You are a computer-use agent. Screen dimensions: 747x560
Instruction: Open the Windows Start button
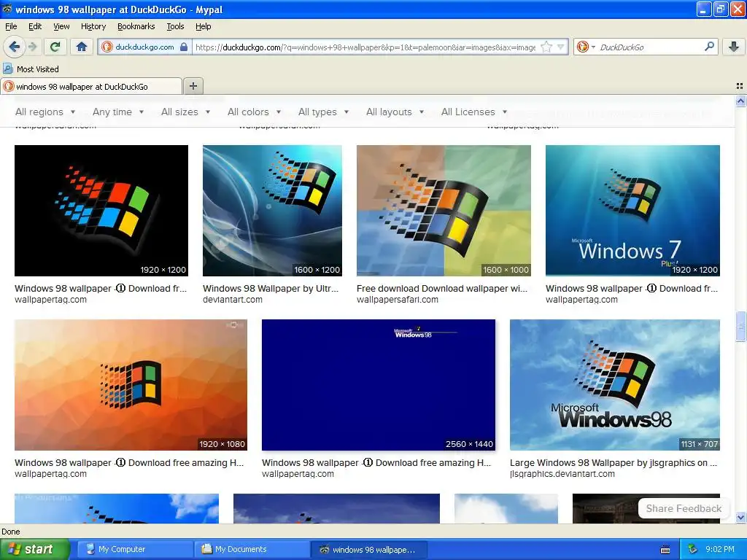34,549
